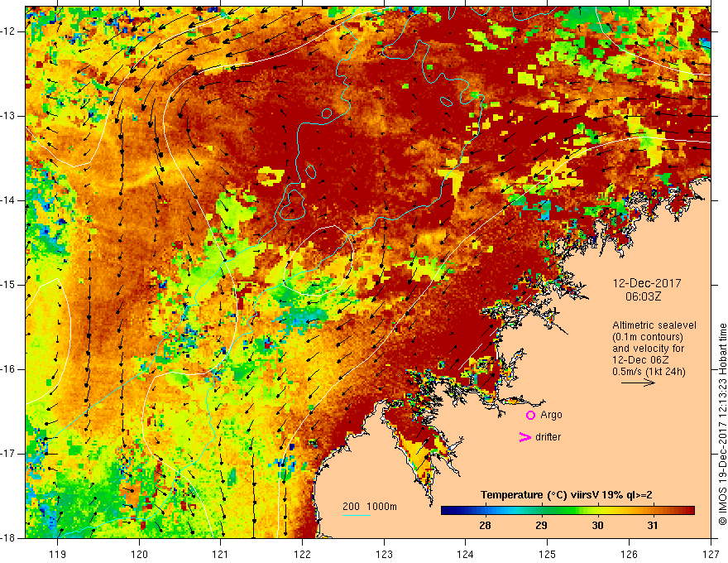Click the '12-Dec 06Z' caption line
This screenshot has height=563, width=728.
(642, 360)
